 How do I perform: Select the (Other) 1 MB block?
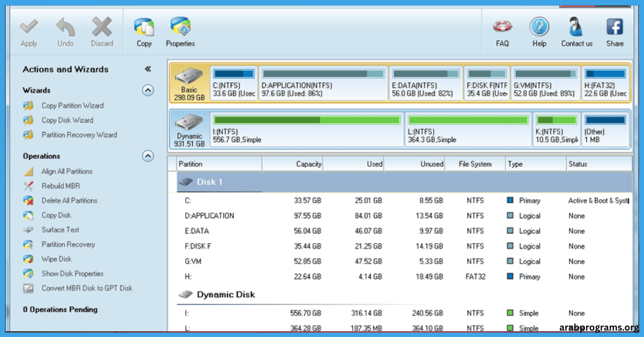605,129
